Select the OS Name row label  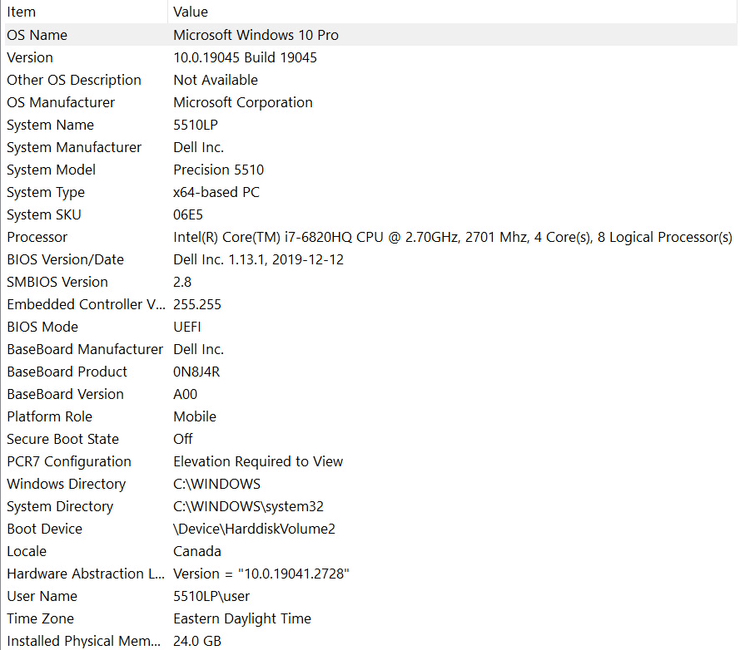point(37,35)
